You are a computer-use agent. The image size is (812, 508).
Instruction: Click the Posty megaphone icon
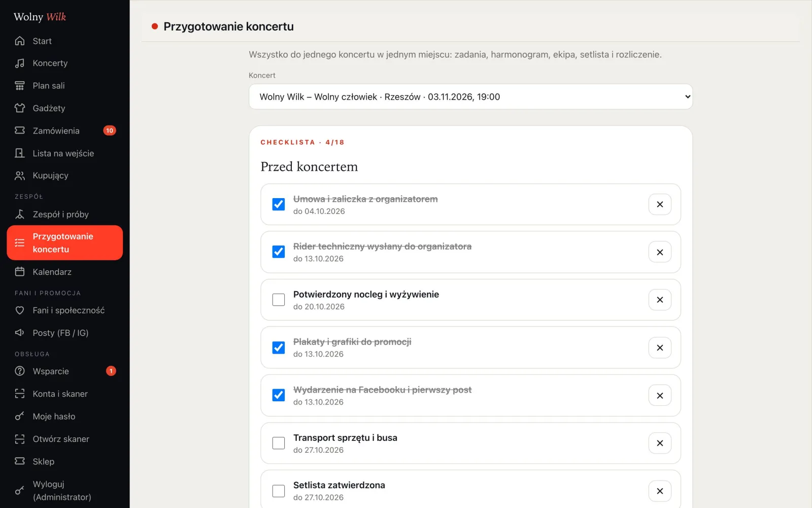(x=20, y=332)
